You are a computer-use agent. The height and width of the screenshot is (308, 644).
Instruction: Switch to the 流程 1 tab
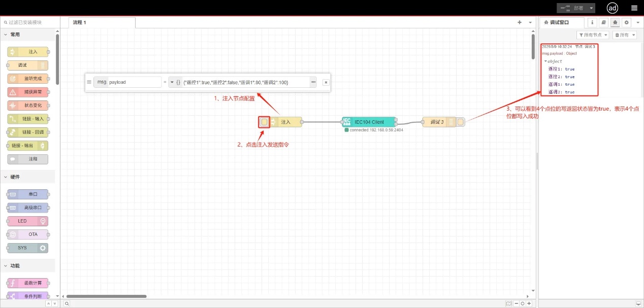(80, 22)
